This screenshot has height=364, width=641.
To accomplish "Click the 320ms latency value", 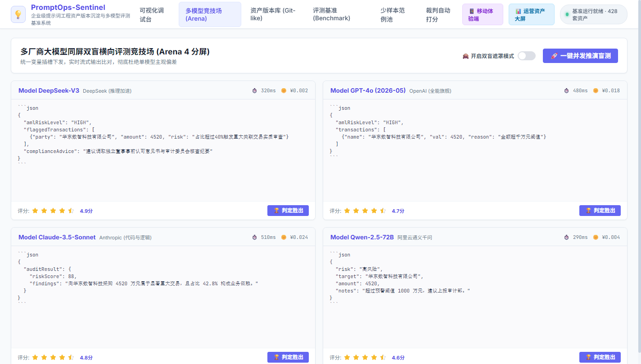I will (x=268, y=90).
